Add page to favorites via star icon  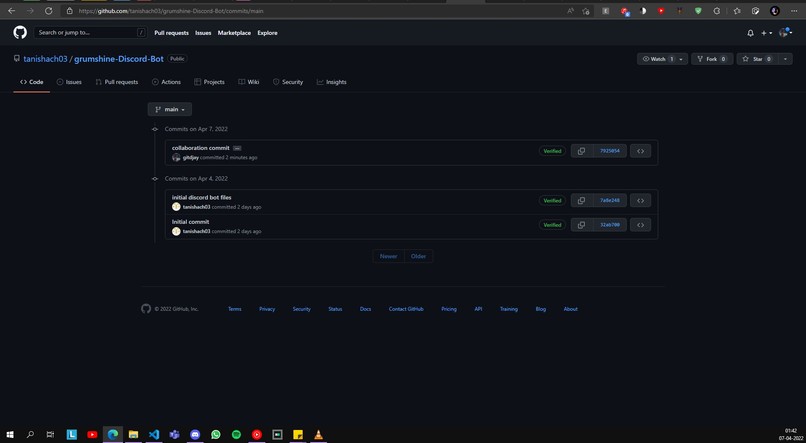click(x=585, y=11)
